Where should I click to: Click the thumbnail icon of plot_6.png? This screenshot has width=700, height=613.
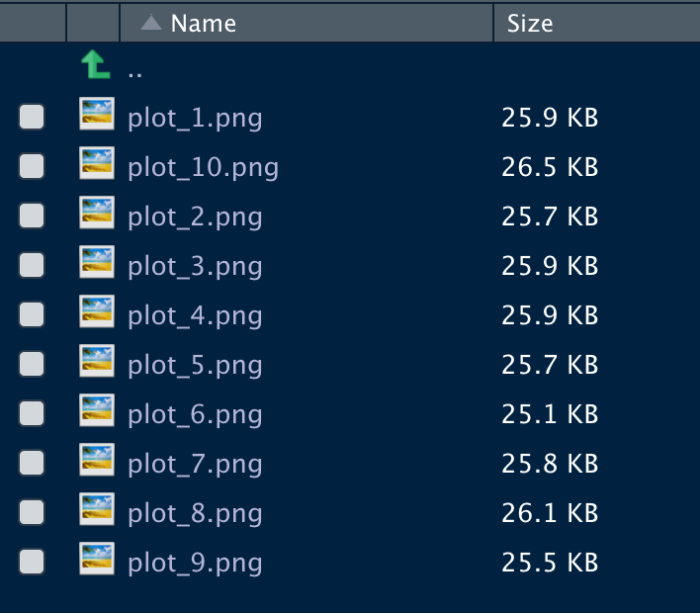pos(97,411)
